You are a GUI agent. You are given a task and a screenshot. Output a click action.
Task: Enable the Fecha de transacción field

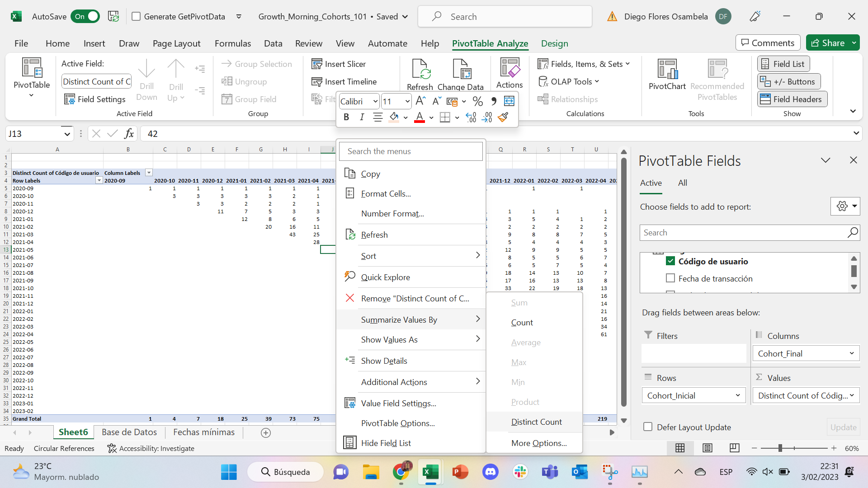click(670, 277)
